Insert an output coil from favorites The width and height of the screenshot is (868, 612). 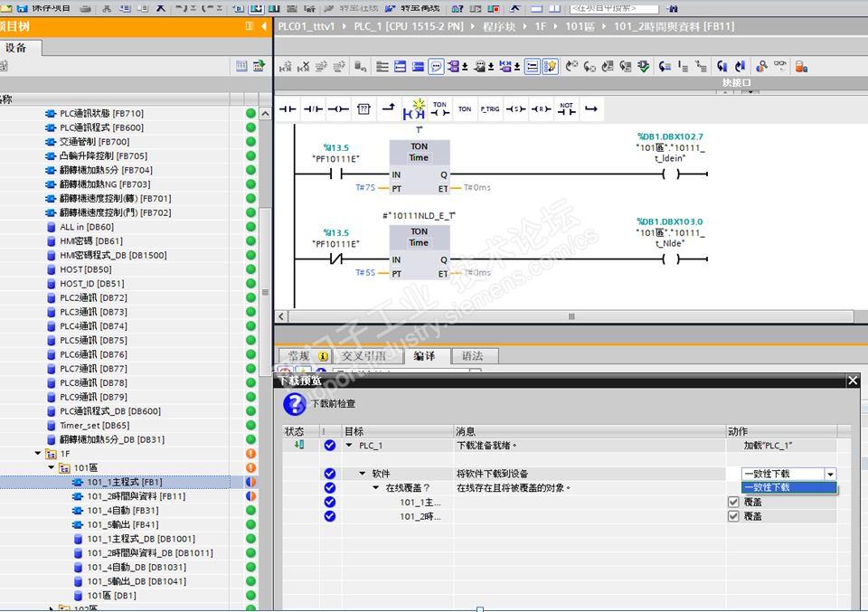[x=338, y=109]
